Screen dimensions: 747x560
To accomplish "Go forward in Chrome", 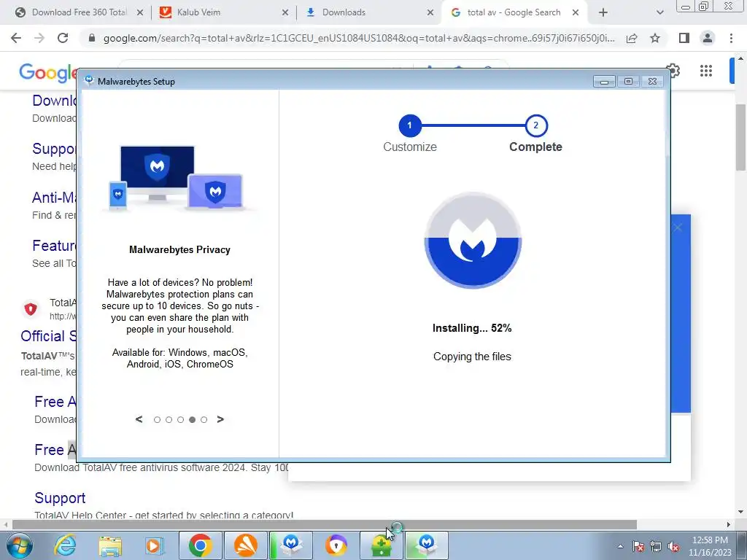I will pyautogui.click(x=39, y=38).
